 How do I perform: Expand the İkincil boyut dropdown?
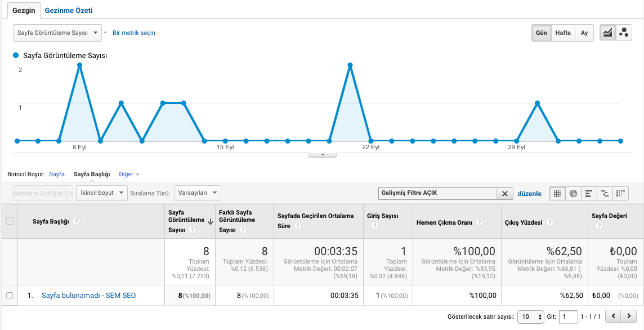[x=101, y=193]
